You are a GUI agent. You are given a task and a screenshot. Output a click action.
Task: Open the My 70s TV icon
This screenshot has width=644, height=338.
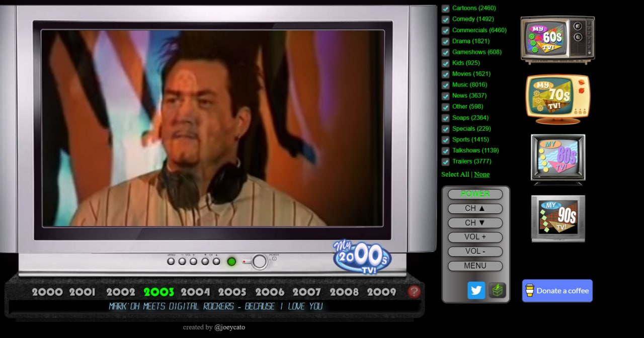(557, 99)
